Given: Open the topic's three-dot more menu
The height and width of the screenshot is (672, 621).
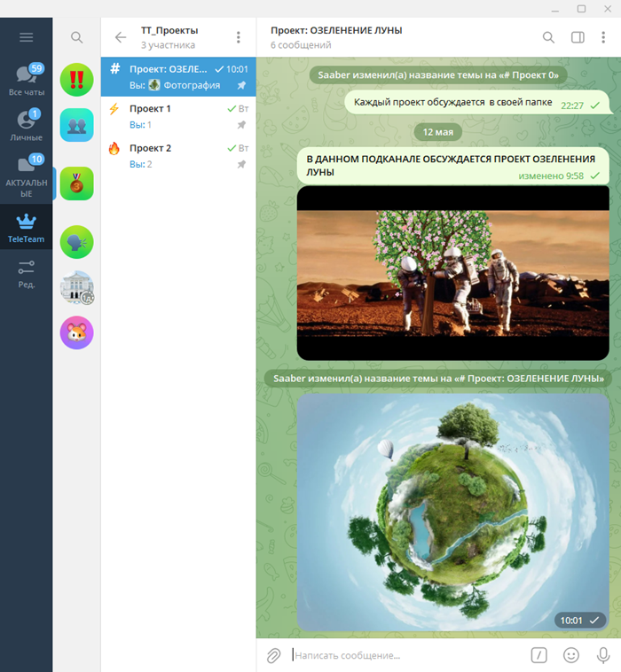Looking at the screenshot, I should pyautogui.click(x=603, y=37).
